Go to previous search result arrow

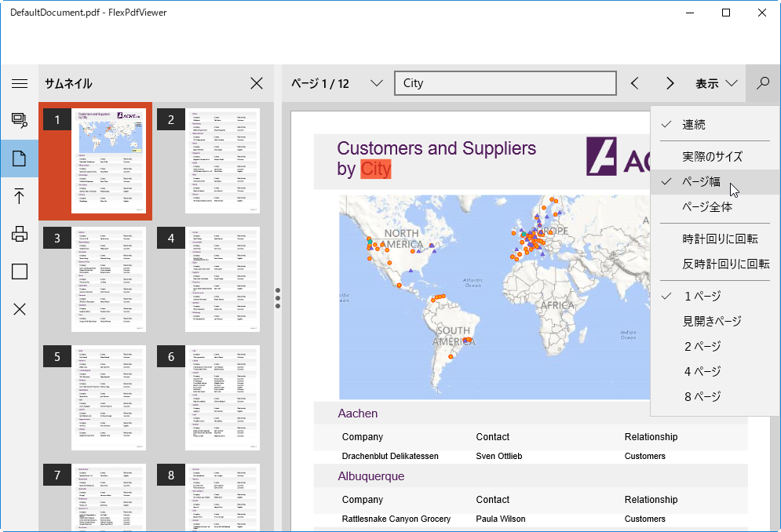click(x=634, y=83)
